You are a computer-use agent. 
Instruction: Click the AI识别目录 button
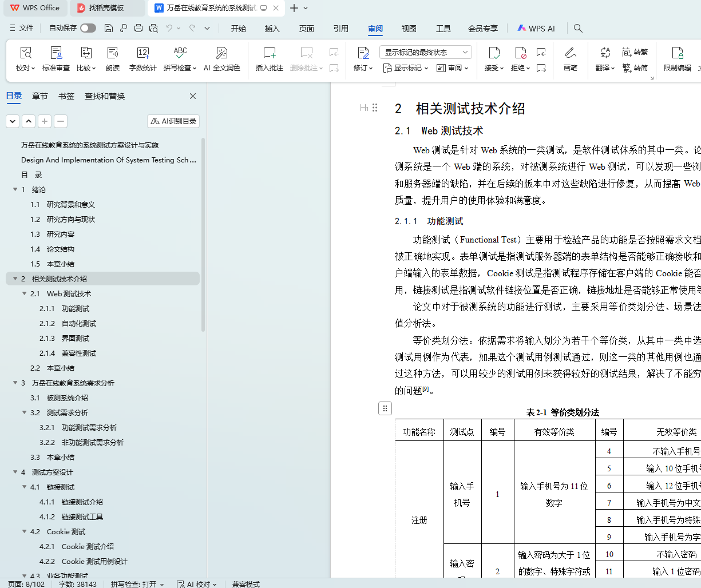coord(173,121)
